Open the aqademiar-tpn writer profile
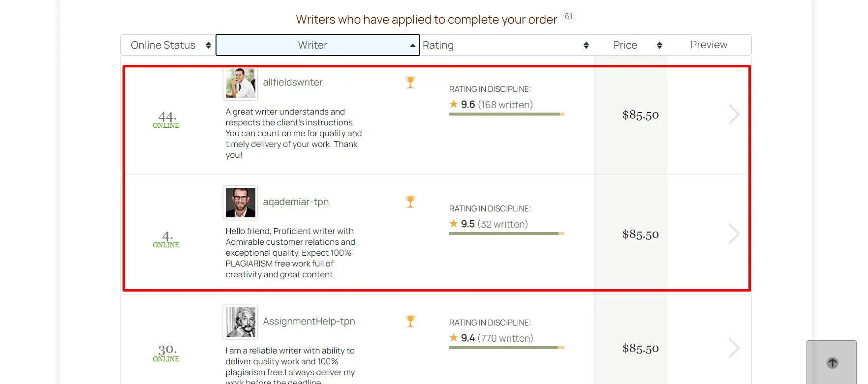The height and width of the screenshot is (384, 868). tap(296, 202)
